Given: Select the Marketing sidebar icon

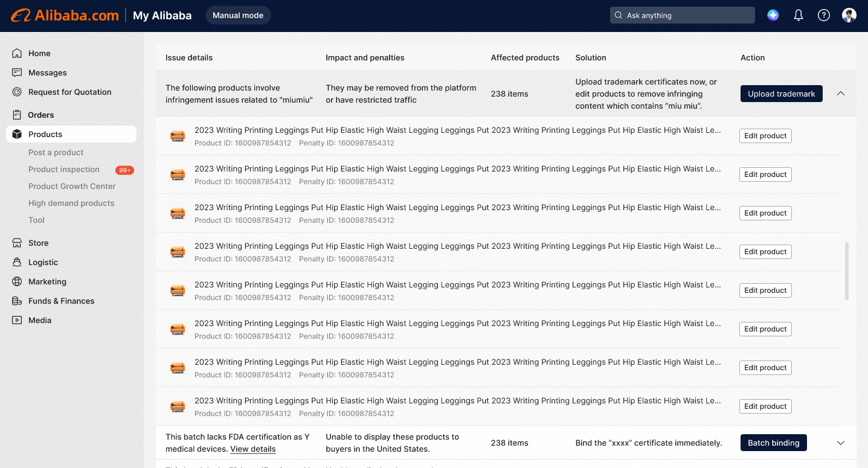Looking at the screenshot, I should (17, 281).
